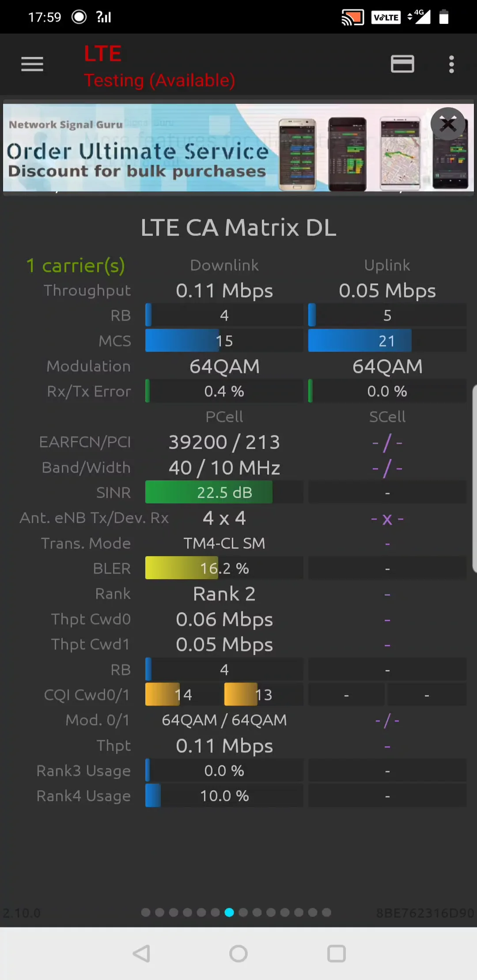
Task: Tap the 1 carrier(s) label
Action: pyautogui.click(x=76, y=266)
